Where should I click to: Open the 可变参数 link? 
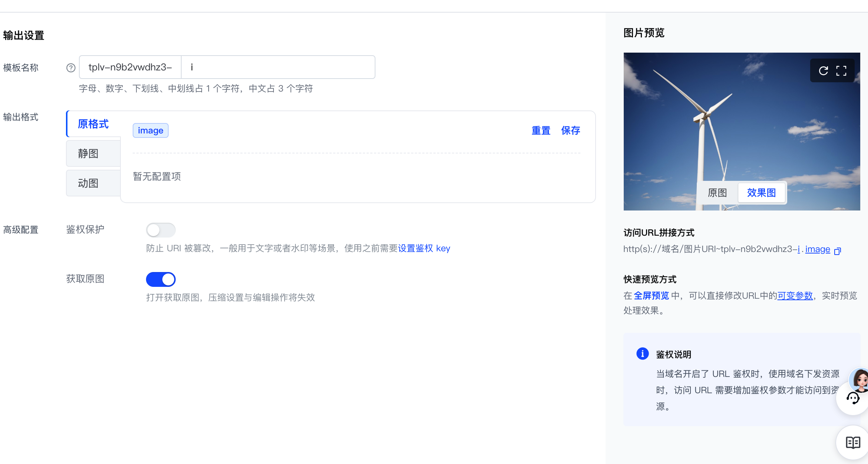click(795, 296)
